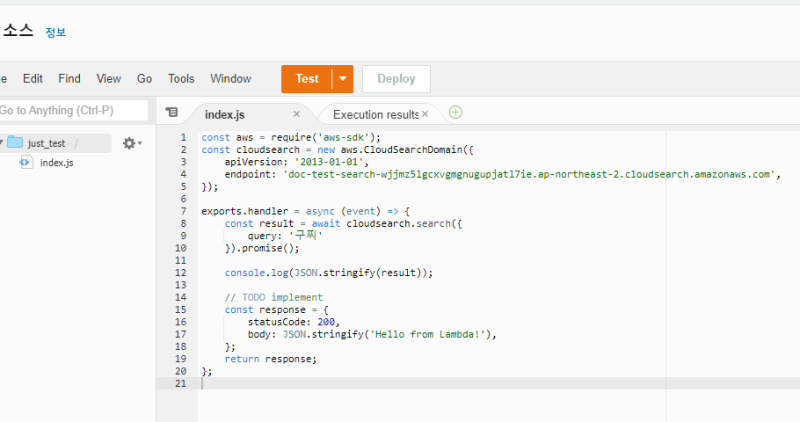
Task: Open the 정보 info link
Action: point(55,32)
